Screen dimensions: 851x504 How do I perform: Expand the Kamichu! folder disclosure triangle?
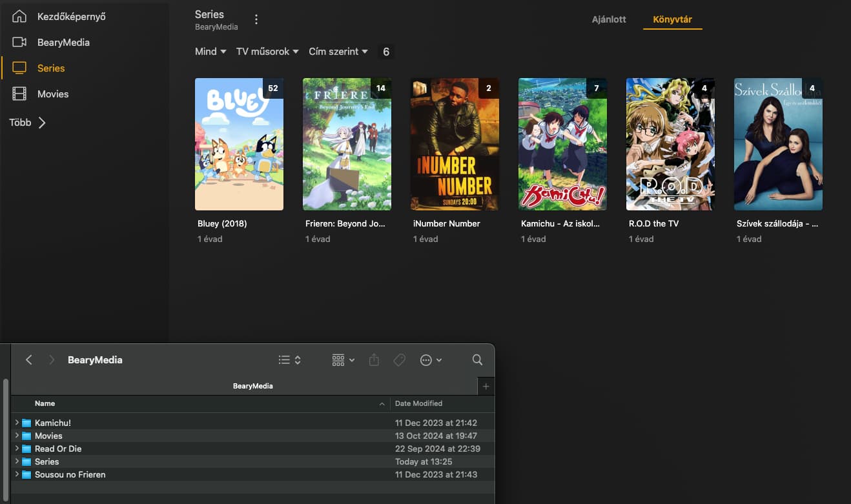click(x=17, y=423)
